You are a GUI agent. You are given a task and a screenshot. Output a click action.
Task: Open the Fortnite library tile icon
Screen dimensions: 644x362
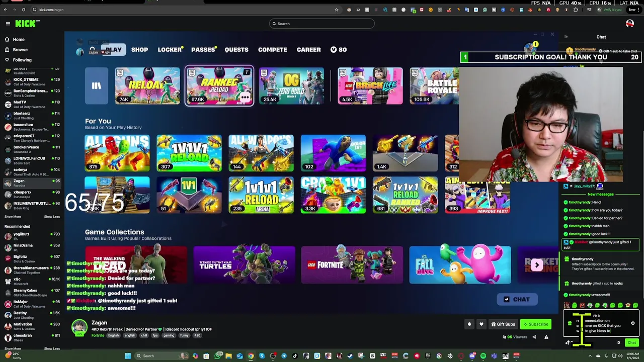click(96, 86)
